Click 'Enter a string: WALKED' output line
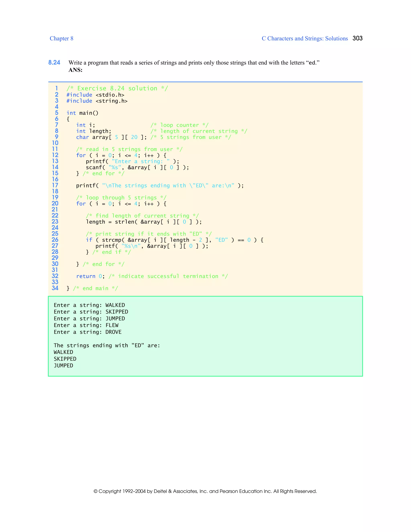411x532 pixels. [89, 305]
